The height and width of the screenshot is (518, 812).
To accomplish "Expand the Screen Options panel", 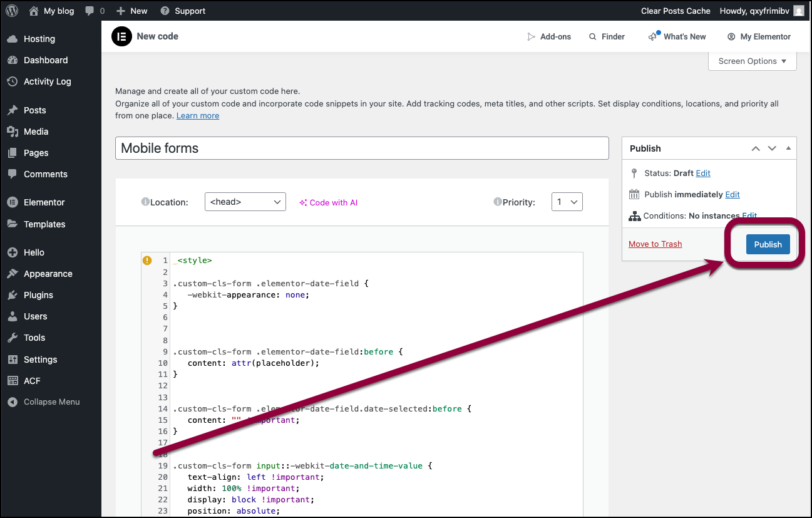I will pyautogui.click(x=752, y=61).
